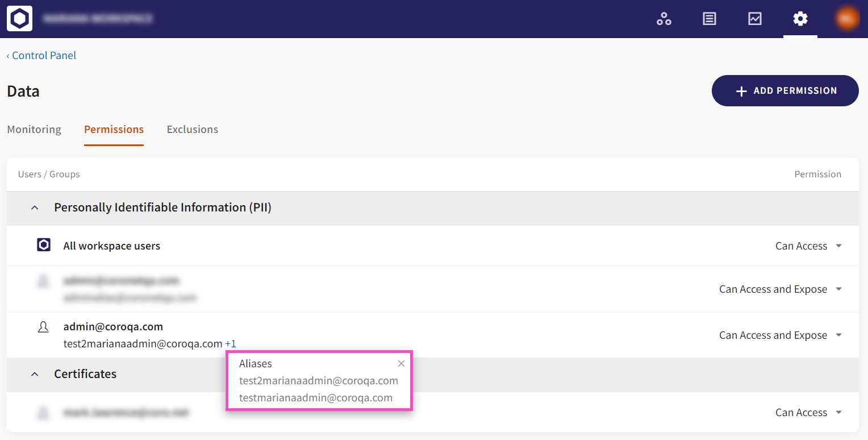Open the connected nodes icon in header
Image resolution: width=868 pixels, height=440 pixels.
coord(663,19)
